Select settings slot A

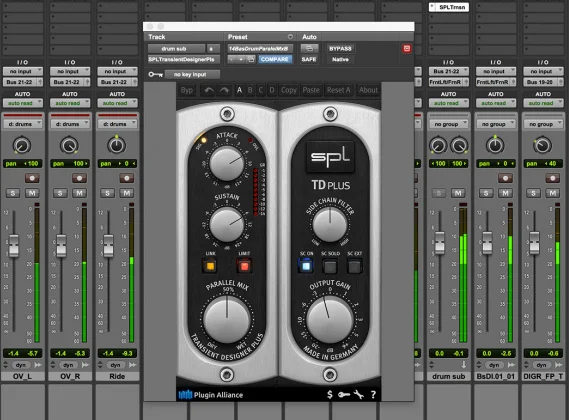coord(239,90)
